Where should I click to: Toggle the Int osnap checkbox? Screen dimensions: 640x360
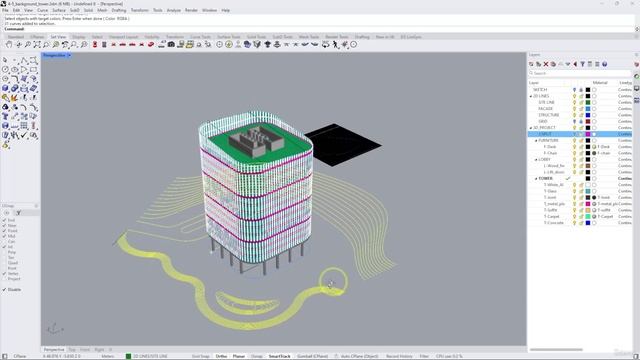point(4,247)
